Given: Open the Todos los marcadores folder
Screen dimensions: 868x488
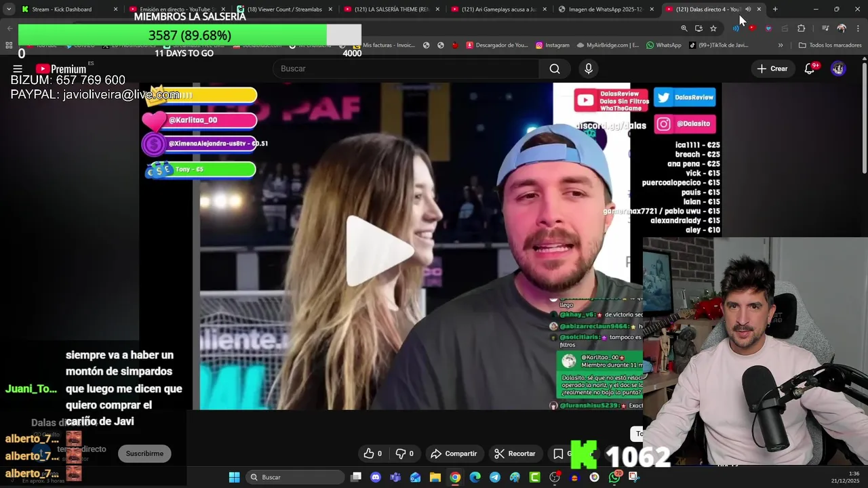Looking at the screenshot, I should 830,45.
